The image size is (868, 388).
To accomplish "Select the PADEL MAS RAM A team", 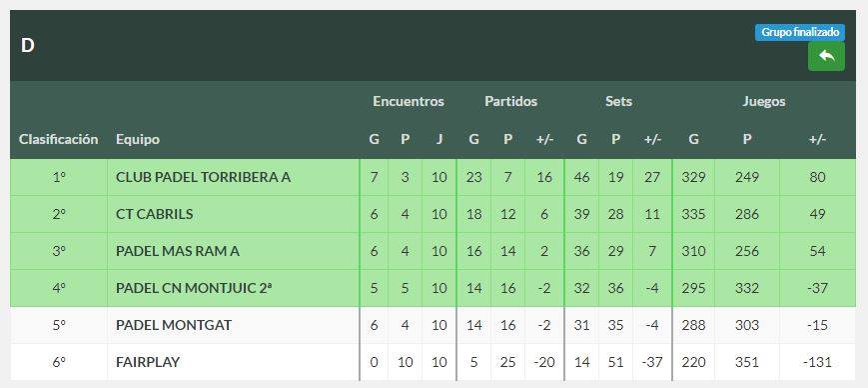I will pos(178,251).
